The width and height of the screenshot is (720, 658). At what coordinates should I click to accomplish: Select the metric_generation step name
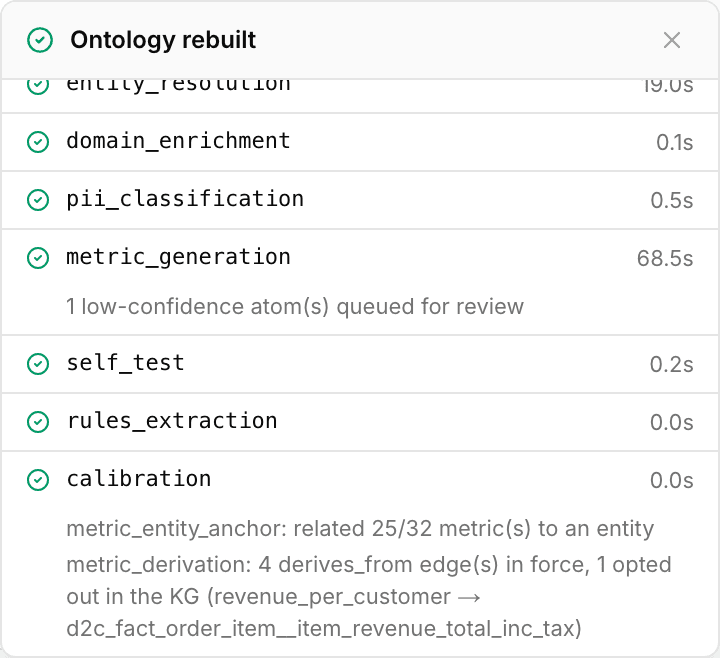[178, 258]
